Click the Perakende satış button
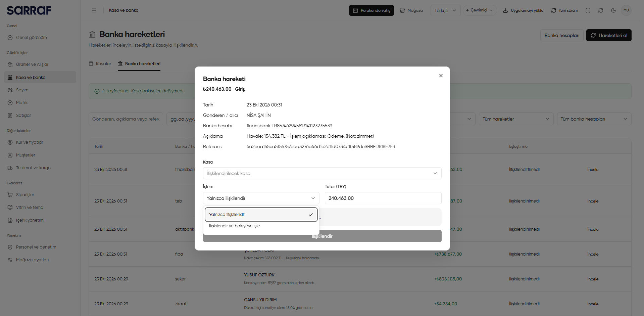Image resolution: width=644 pixels, height=316 pixels. tap(371, 10)
